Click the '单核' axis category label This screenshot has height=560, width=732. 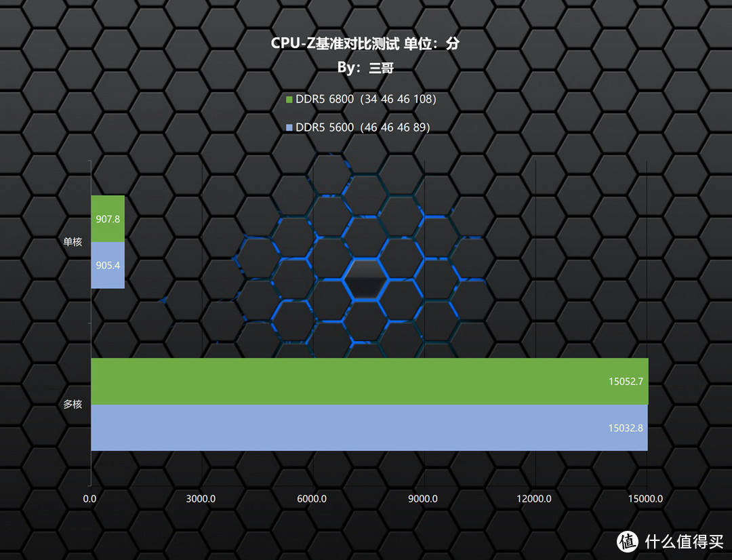73,242
